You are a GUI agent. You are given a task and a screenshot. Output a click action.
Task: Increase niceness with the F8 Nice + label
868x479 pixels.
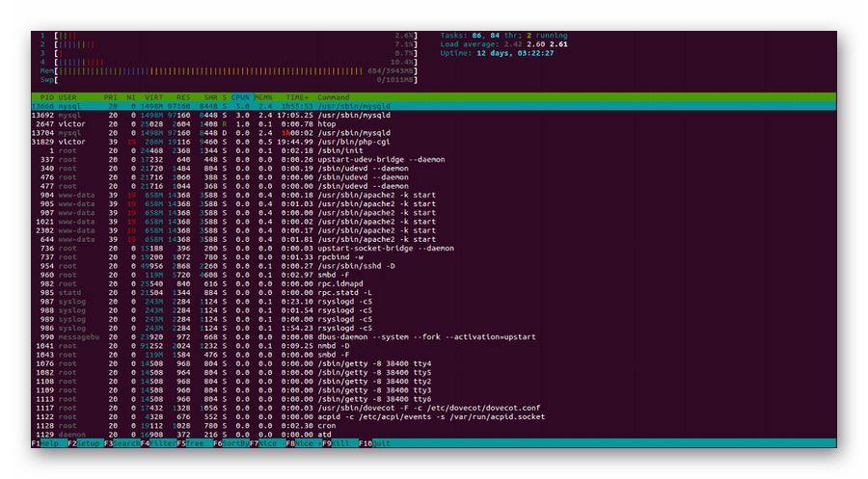coord(305,443)
